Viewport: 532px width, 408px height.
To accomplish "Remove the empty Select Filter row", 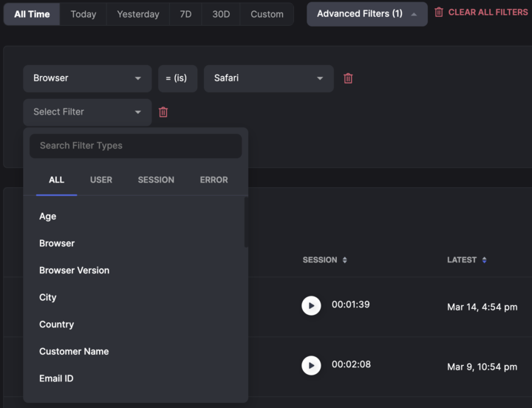I will click(163, 112).
